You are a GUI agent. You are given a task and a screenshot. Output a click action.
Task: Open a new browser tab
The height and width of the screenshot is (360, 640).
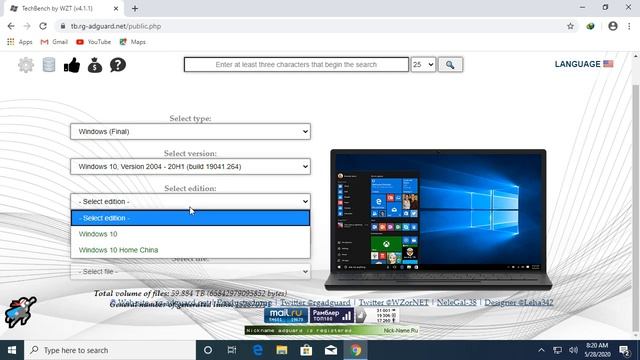tap(135, 8)
